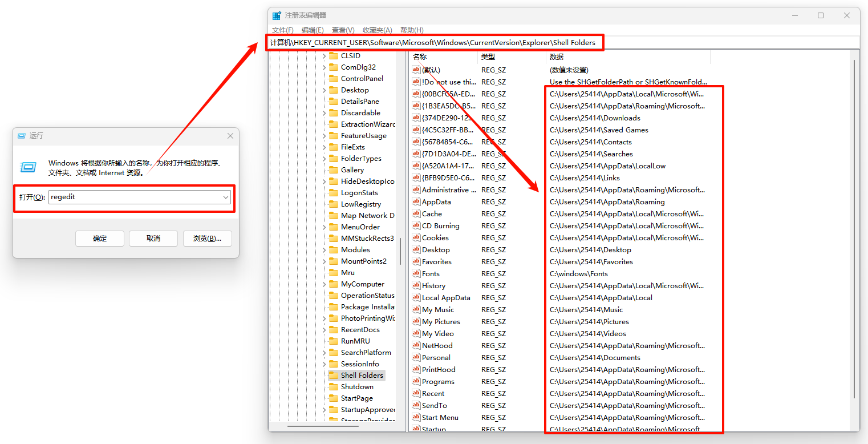Click the string value icon beside AppData
This screenshot has height=444, width=868.
pos(416,201)
